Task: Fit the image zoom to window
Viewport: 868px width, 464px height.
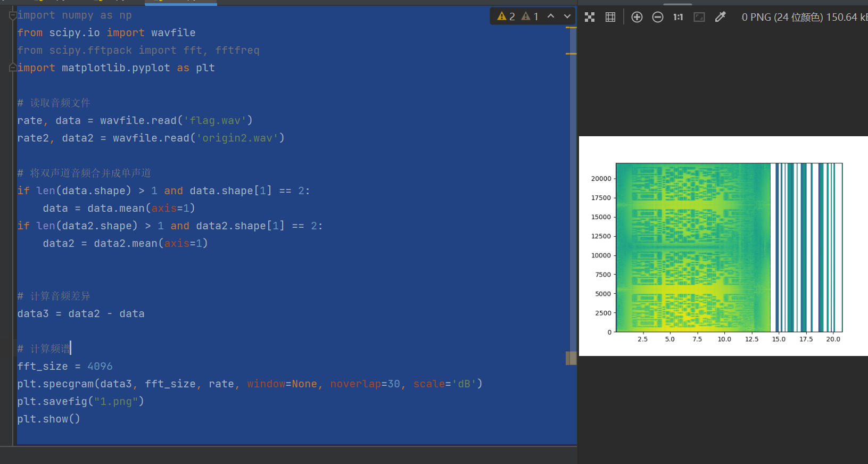Action: [x=699, y=17]
